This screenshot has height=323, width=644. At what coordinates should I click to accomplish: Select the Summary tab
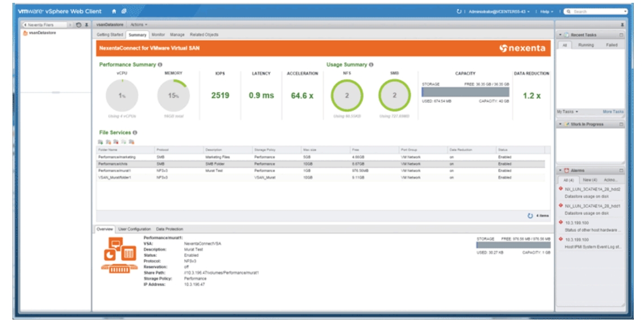pos(137,35)
